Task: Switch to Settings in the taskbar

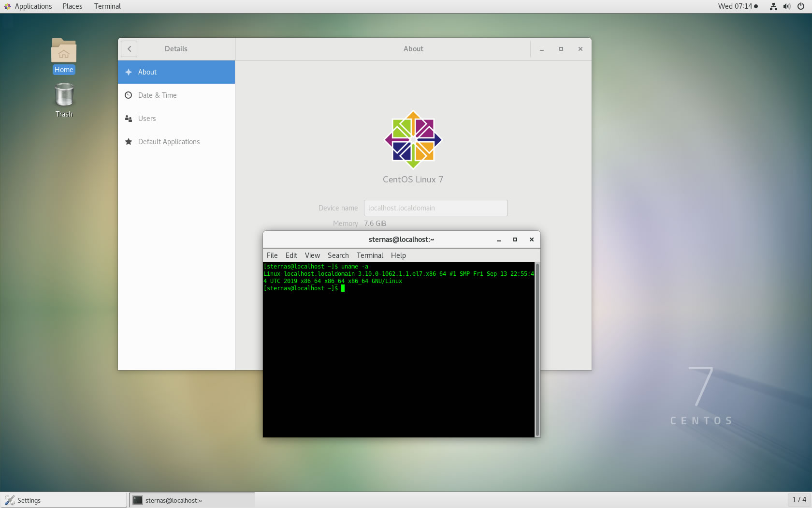Action: pos(63,500)
